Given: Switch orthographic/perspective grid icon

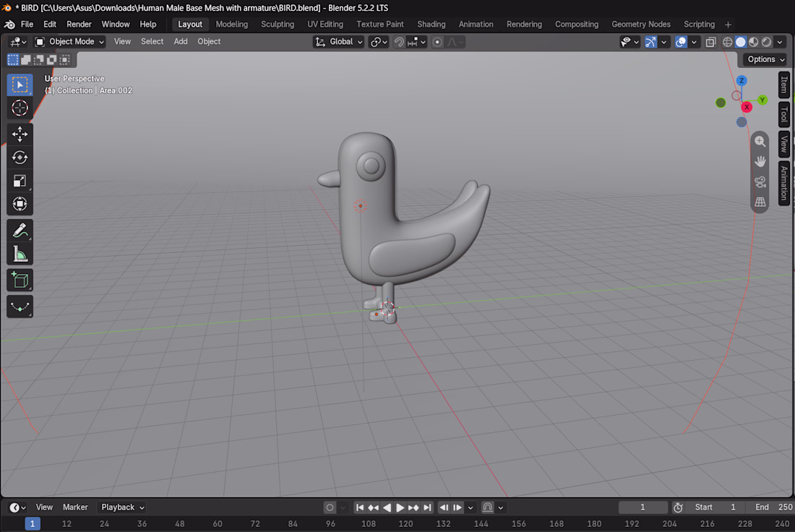Looking at the screenshot, I should pyautogui.click(x=760, y=202).
